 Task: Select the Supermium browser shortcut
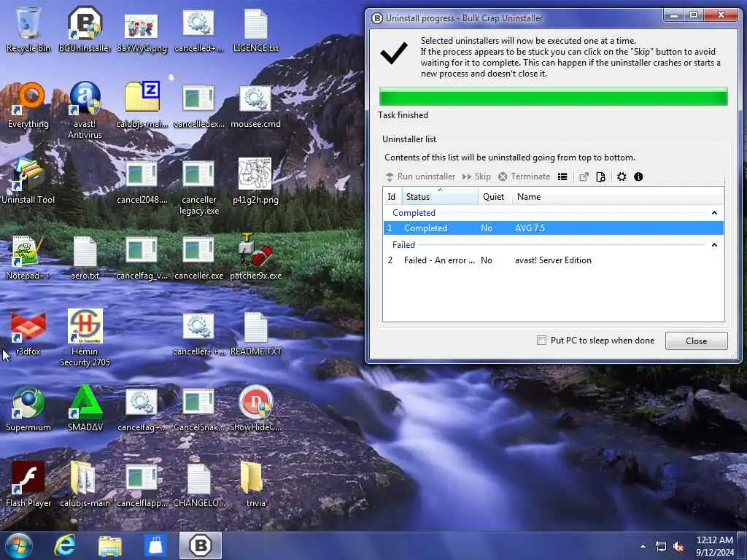pyautogui.click(x=28, y=410)
